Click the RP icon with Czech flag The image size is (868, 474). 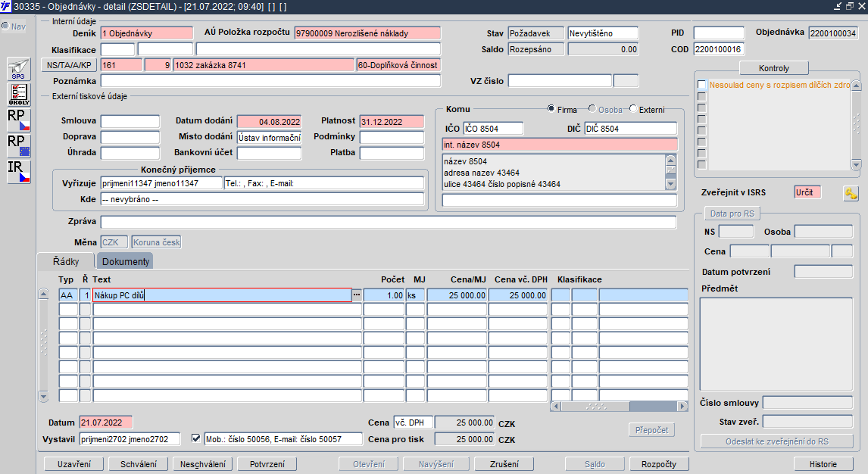[18, 120]
